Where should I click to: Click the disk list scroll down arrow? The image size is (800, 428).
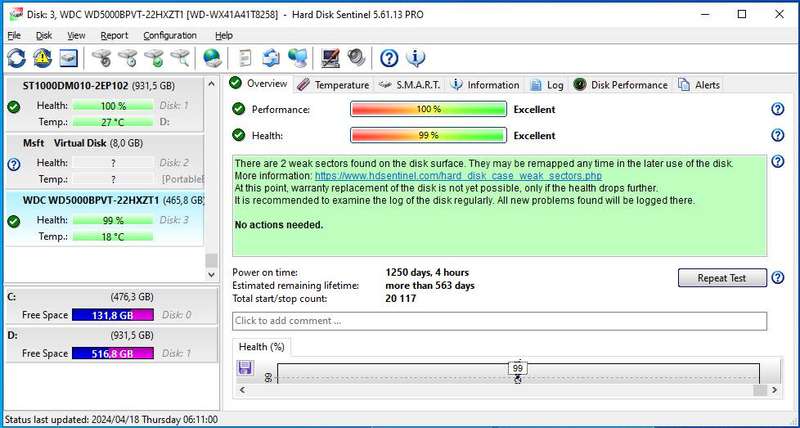coord(212,274)
